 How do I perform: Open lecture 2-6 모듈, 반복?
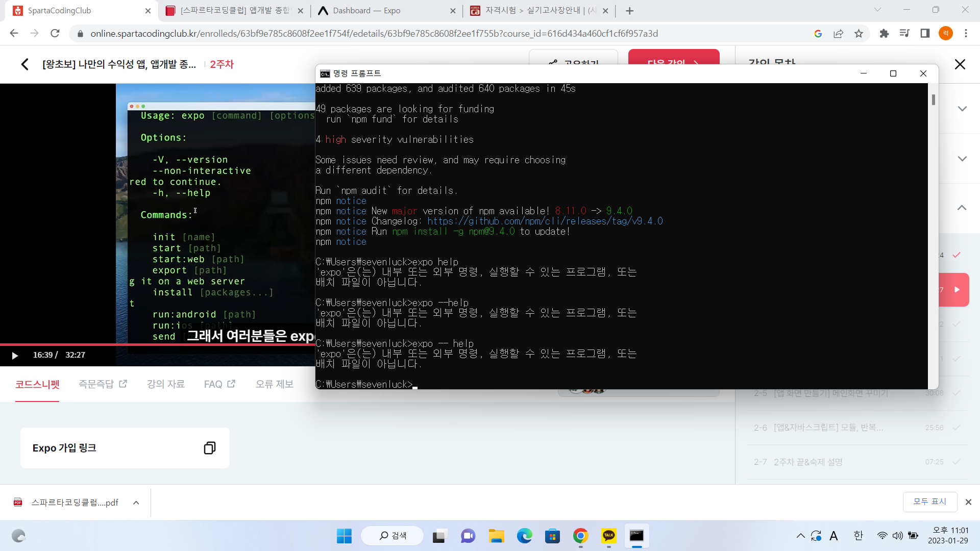coord(857,428)
